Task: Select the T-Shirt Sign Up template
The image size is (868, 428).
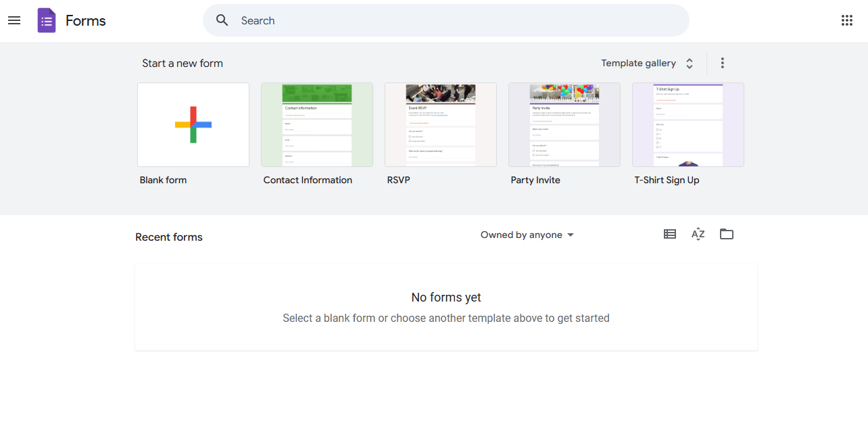Action: tap(688, 124)
